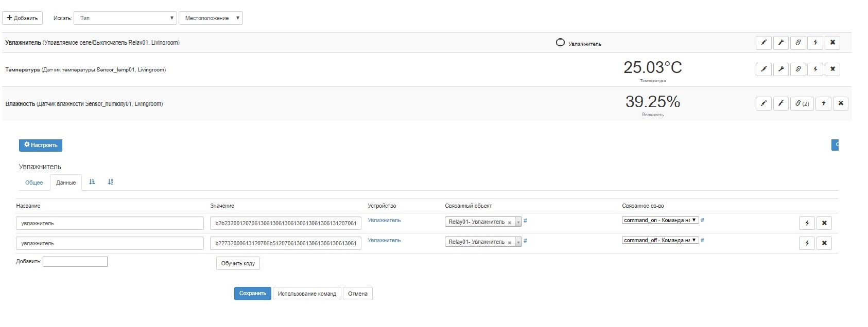Select the Данные tab

(x=66, y=183)
